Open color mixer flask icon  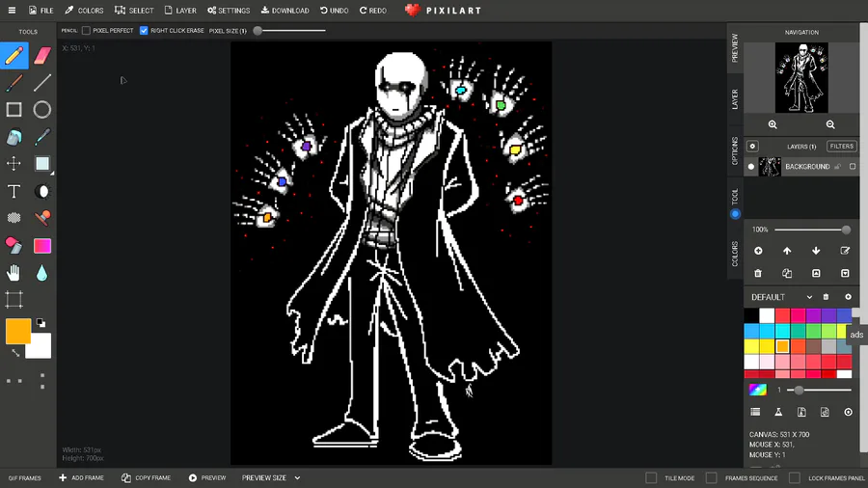tap(778, 412)
